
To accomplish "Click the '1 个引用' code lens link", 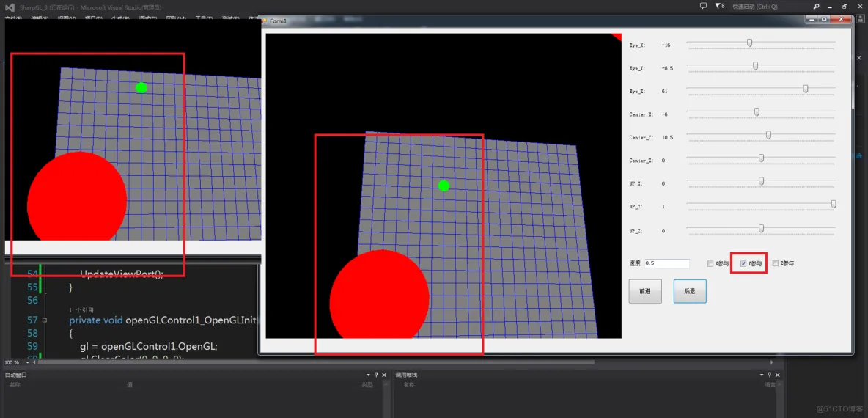I will (81, 310).
